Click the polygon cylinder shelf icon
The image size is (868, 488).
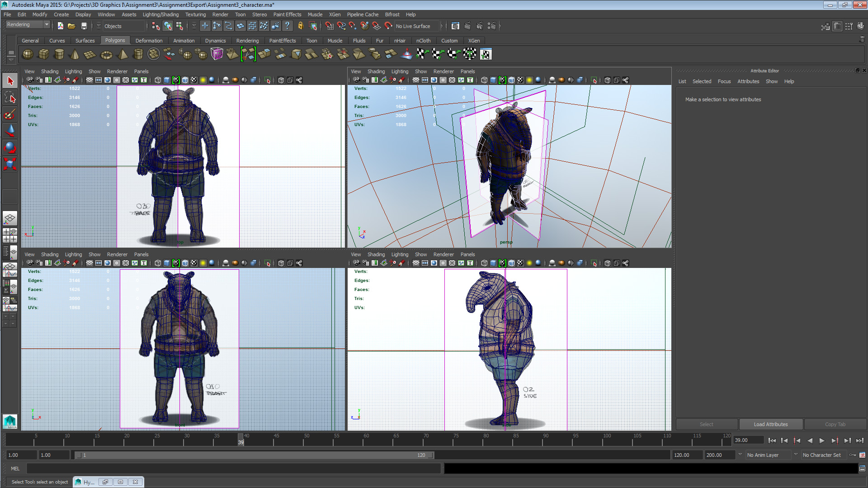[x=59, y=55]
